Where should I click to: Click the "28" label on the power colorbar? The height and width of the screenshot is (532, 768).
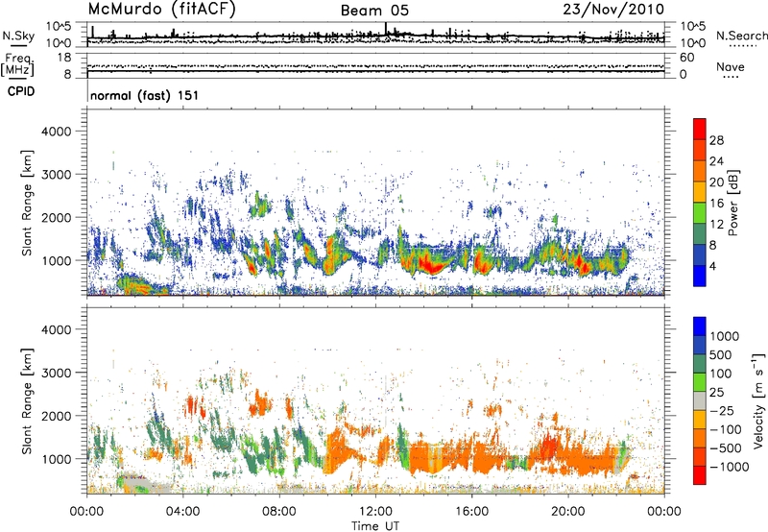coord(716,140)
